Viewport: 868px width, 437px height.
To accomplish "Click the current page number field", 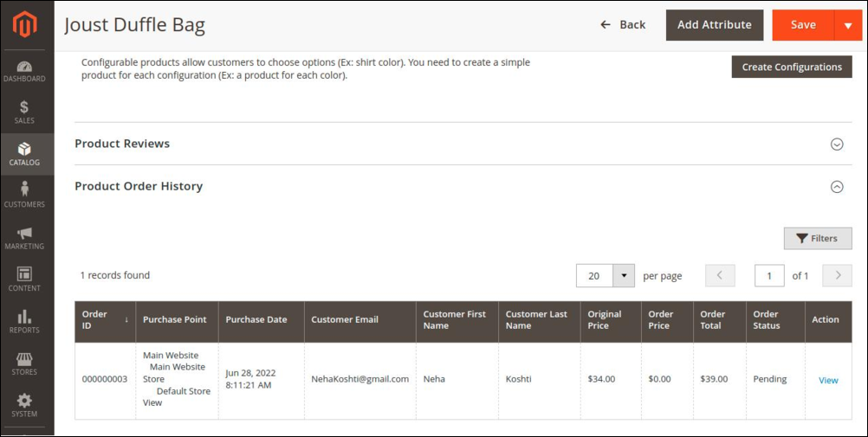I will (x=769, y=276).
